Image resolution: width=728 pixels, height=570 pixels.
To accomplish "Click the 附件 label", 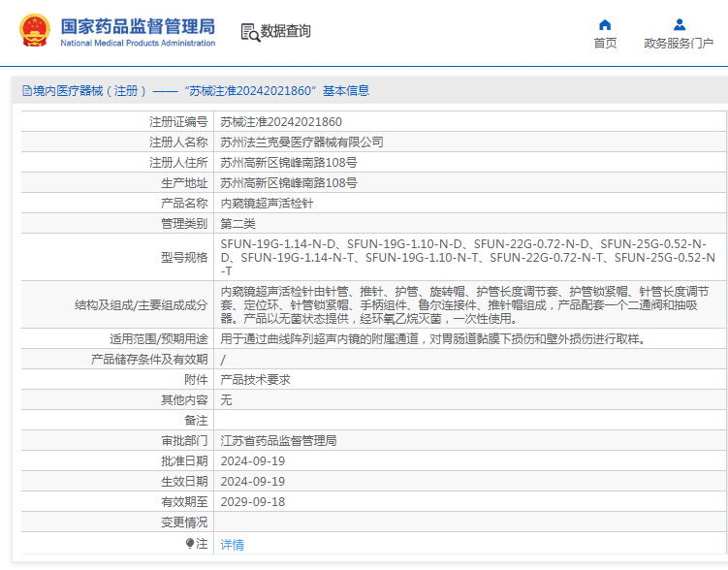I will 196,380.
